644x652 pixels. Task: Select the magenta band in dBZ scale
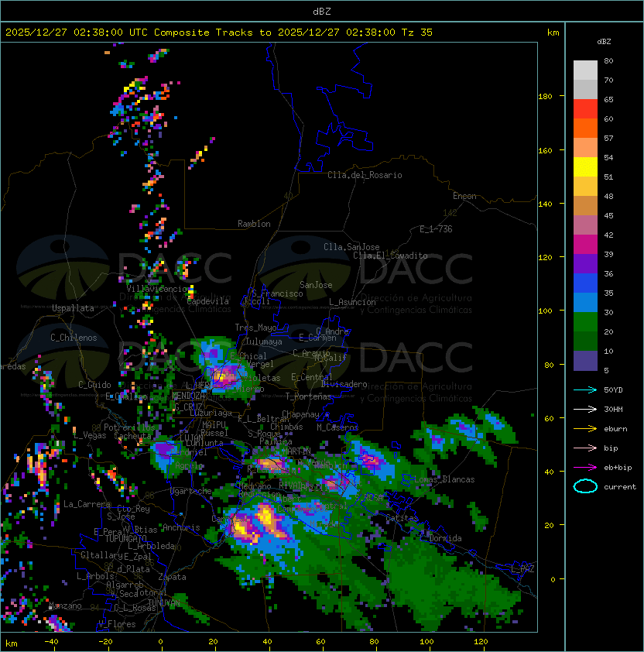pyautogui.click(x=585, y=245)
